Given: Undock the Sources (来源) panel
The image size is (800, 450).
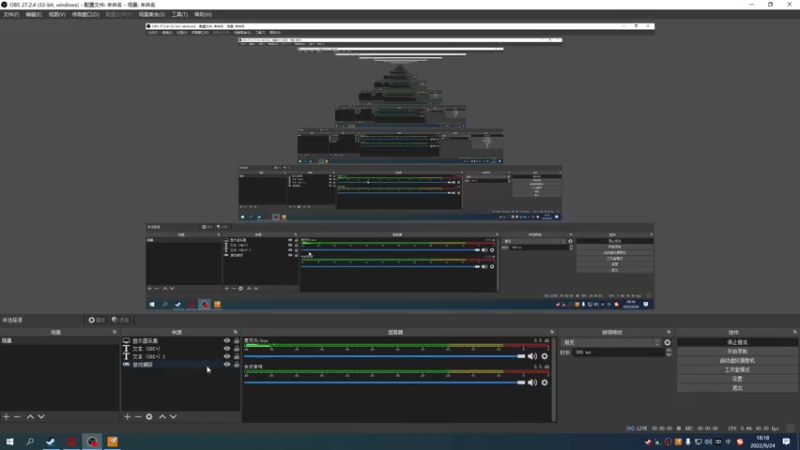Looking at the screenshot, I should click(x=235, y=332).
